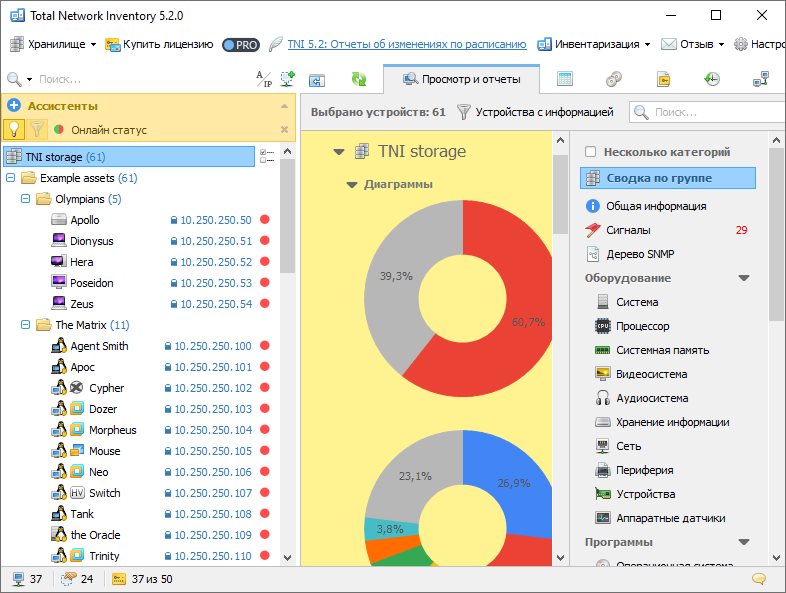Toggle the PRO switch
This screenshot has width=786, height=593.
(x=241, y=45)
